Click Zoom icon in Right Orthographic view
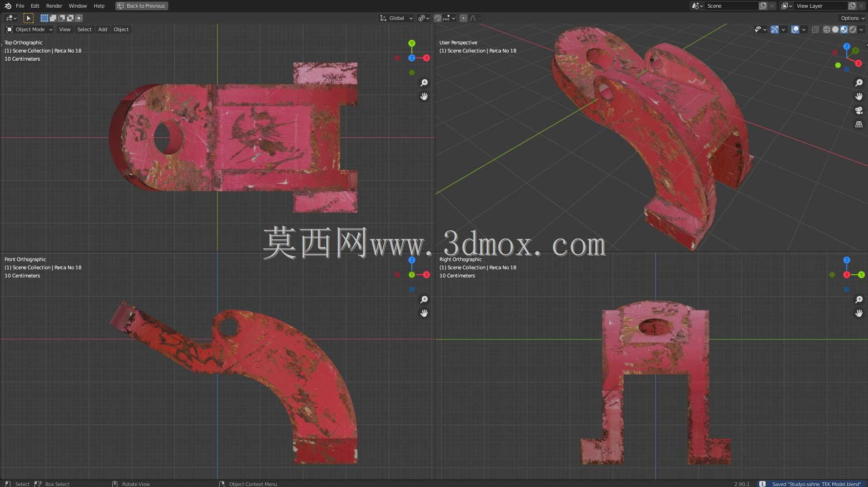Image resolution: width=868 pixels, height=487 pixels. [x=859, y=300]
